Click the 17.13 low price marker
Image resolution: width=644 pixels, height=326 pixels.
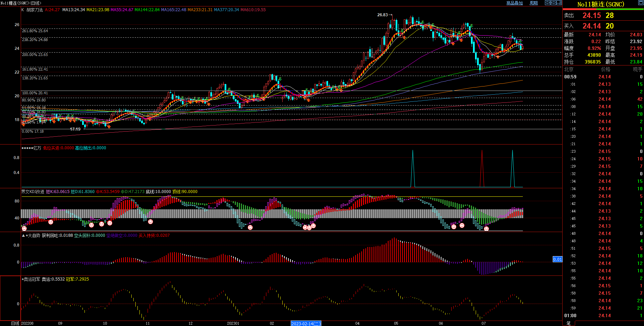[75, 129]
